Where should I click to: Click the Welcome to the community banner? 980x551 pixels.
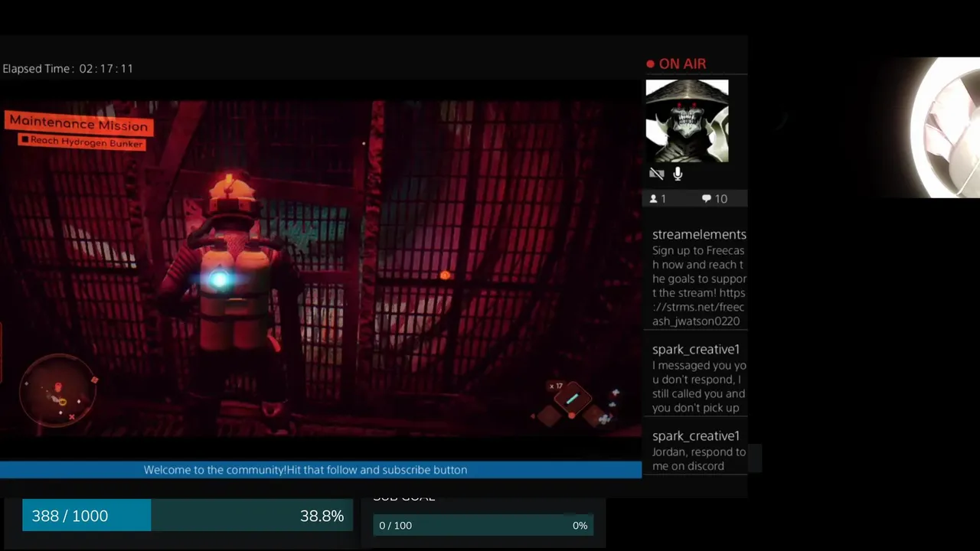[x=321, y=470]
